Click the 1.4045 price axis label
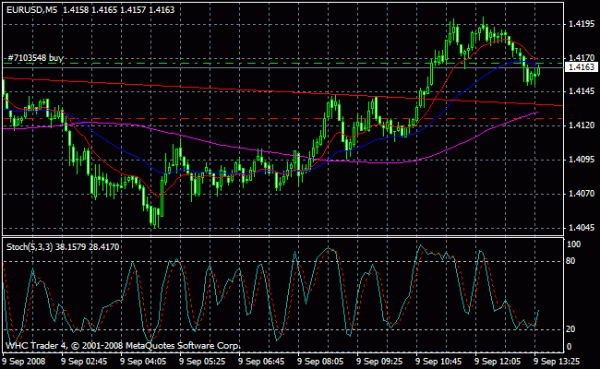 pos(582,228)
